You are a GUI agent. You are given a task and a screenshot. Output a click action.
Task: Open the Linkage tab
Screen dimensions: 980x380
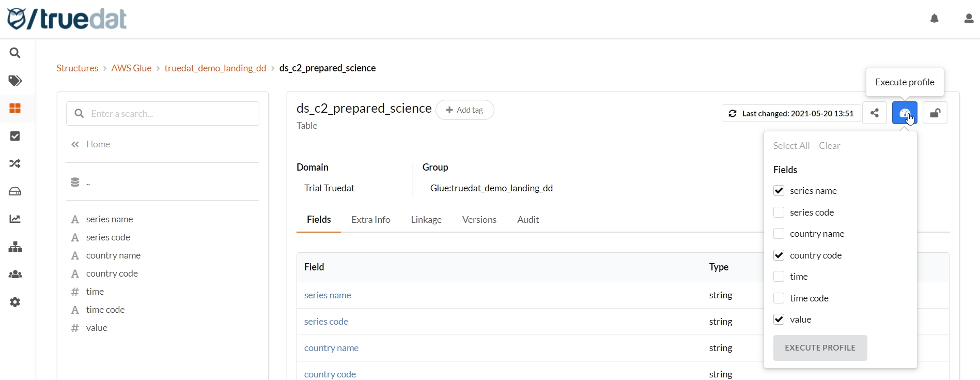pyautogui.click(x=426, y=220)
